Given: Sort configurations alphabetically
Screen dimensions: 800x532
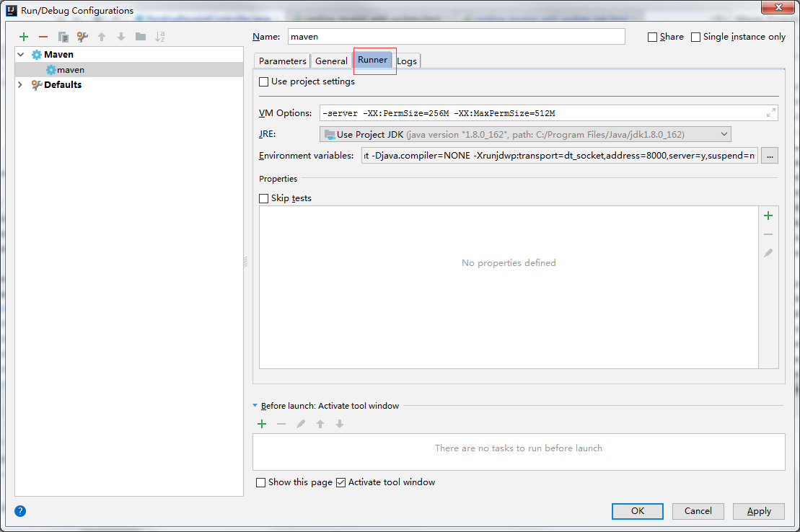Looking at the screenshot, I should tap(160, 37).
